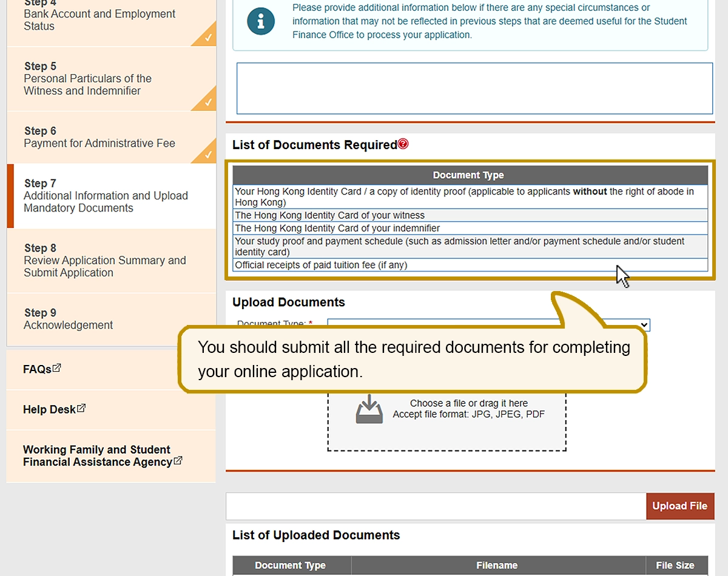Open Step 5 Personal Particulars of the Witness

(87, 79)
